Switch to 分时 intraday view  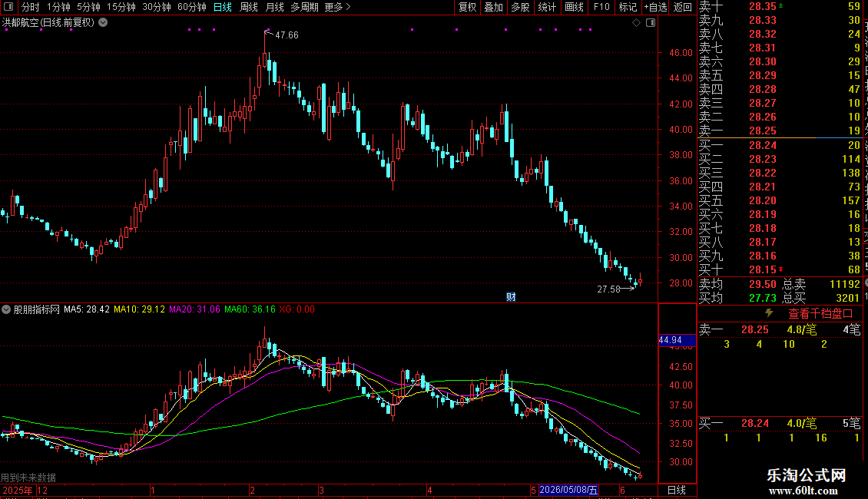click(x=31, y=7)
